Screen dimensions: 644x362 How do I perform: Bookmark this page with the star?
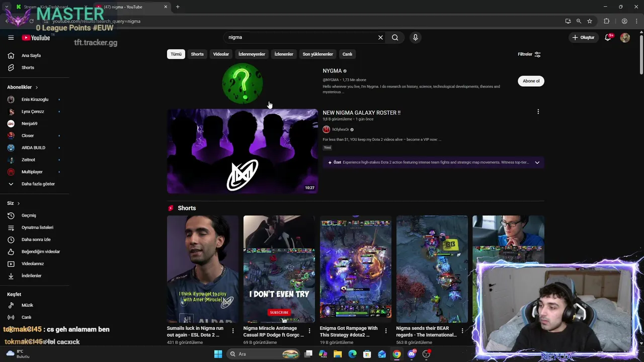pos(590,21)
